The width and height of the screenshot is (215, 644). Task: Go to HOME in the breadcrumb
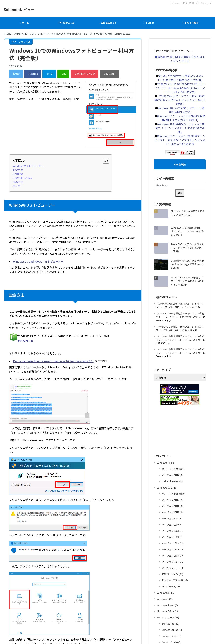(x=8, y=34)
